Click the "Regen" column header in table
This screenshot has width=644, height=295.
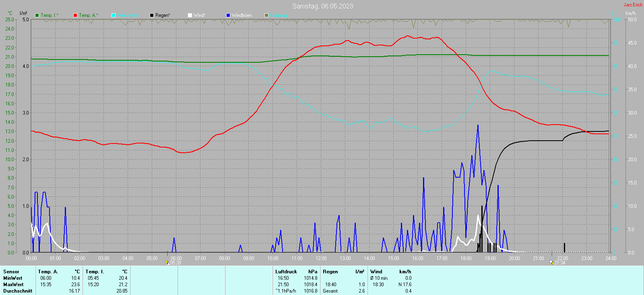(330, 272)
